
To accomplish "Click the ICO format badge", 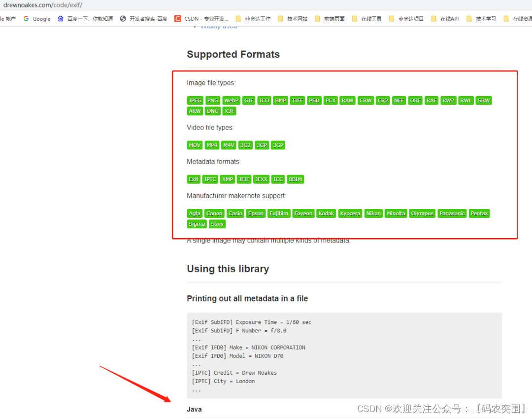I will point(264,101).
